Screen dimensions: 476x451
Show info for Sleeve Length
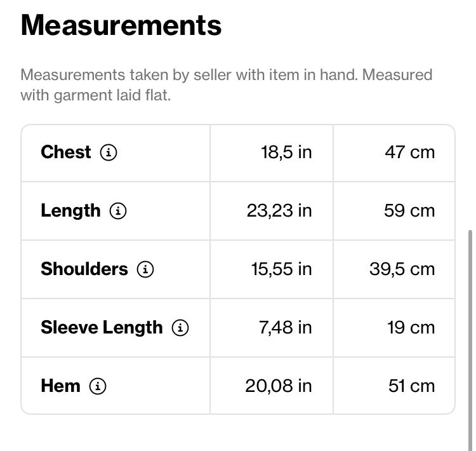180,328
